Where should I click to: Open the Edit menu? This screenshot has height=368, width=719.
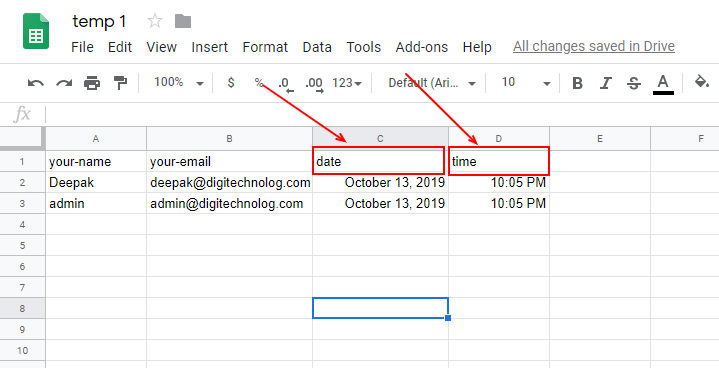coord(120,47)
